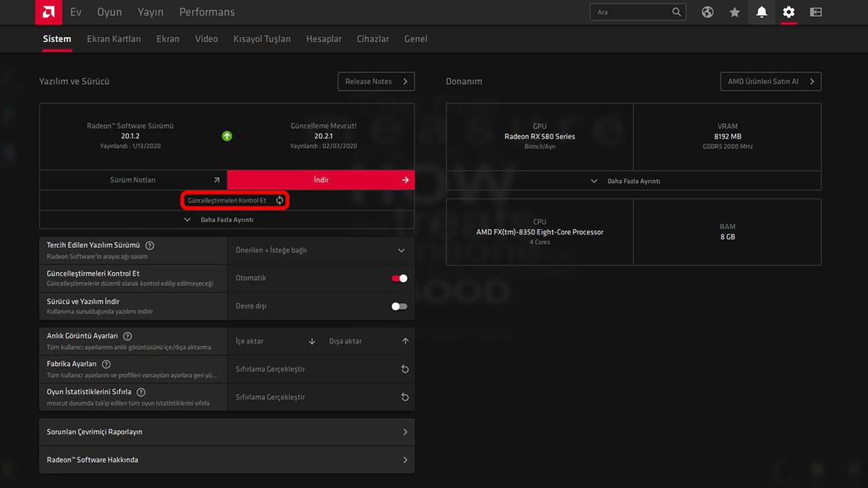The height and width of the screenshot is (488, 868).
Task: Open the Önerilen + İsteğe bağlı dropdown
Action: coord(320,249)
